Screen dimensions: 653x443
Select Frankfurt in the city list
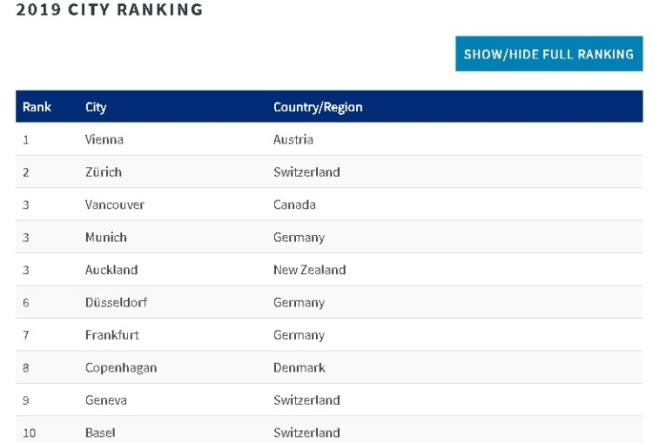[111, 335]
